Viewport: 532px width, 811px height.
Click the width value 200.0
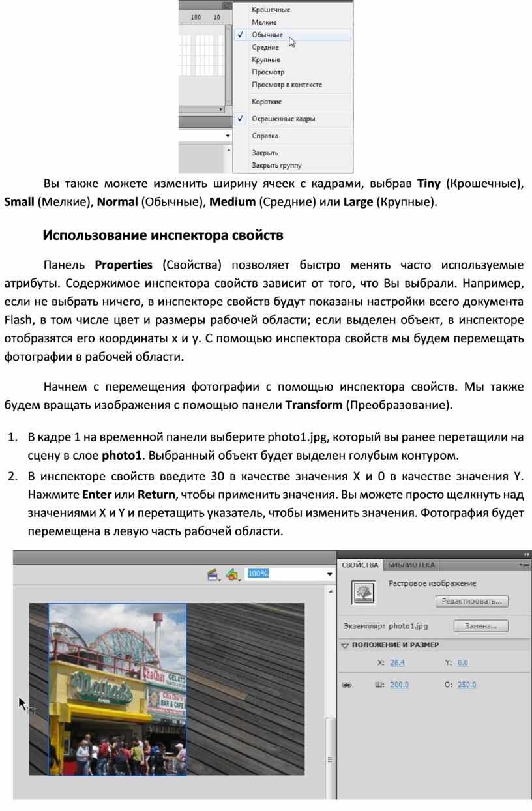pyautogui.click(x=400, y=685)
